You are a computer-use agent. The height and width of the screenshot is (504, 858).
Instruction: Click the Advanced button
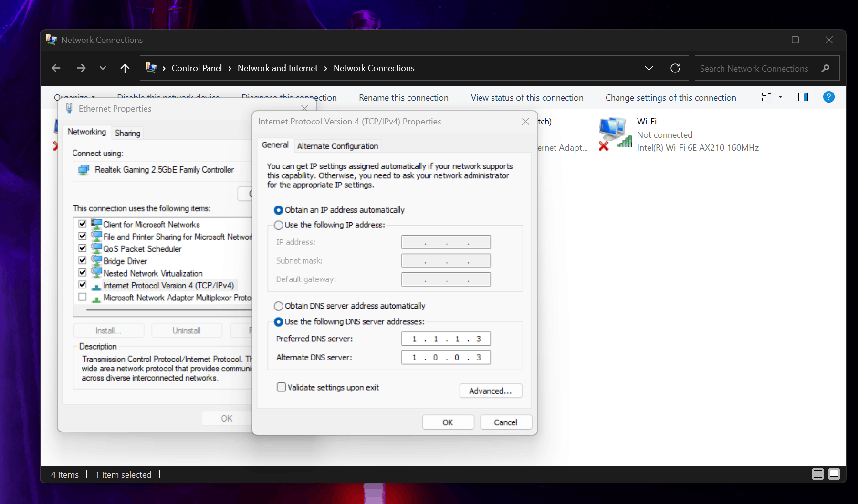pos(490,391)
